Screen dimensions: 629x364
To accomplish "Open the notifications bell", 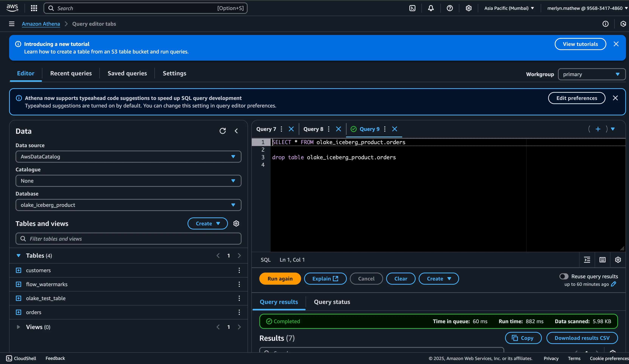I will 431,8.
